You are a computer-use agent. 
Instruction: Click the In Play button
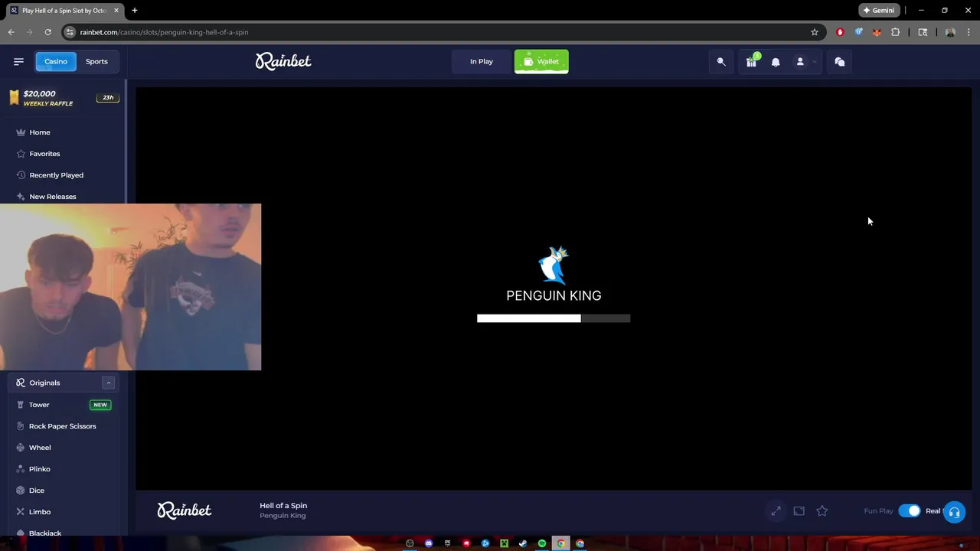(x=482, y=61)
